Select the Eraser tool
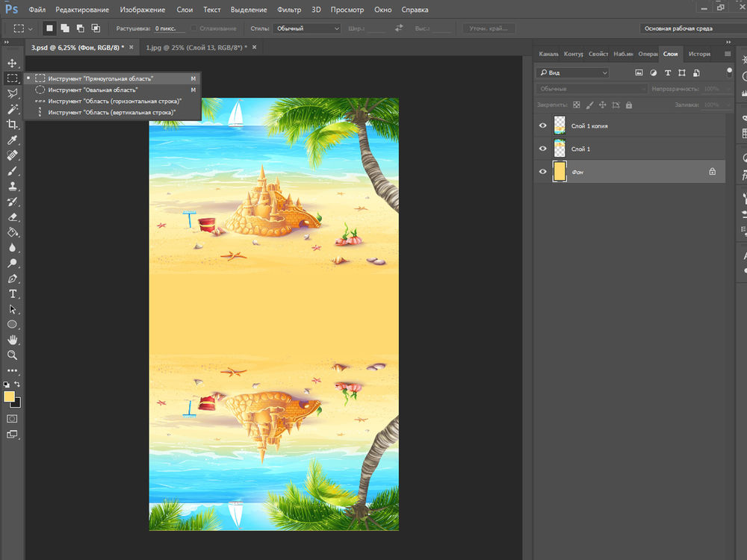 pyautogui.click(x=12, y=217)
